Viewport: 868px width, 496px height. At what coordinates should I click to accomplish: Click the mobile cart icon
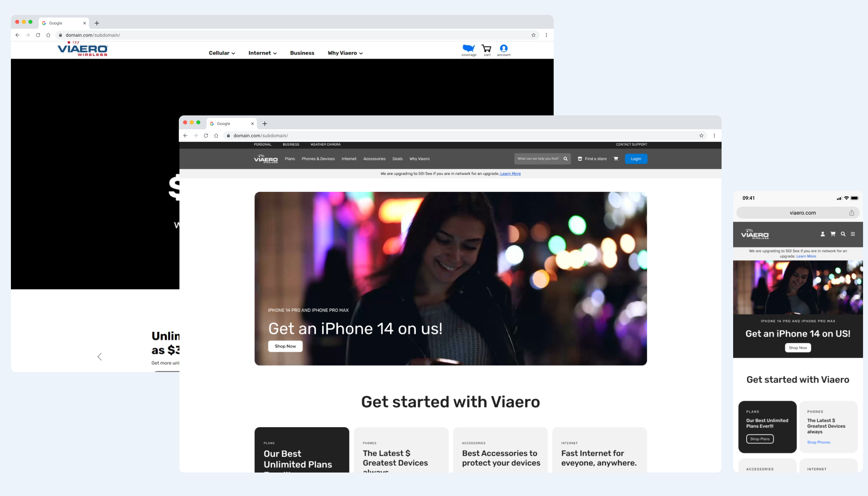[833, 234]
